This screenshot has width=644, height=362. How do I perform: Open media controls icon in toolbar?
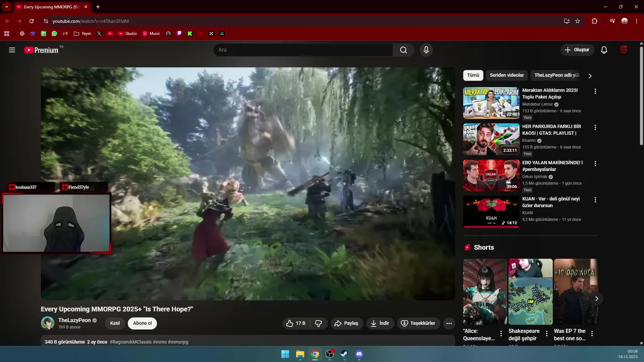click(x=612, y=21)
